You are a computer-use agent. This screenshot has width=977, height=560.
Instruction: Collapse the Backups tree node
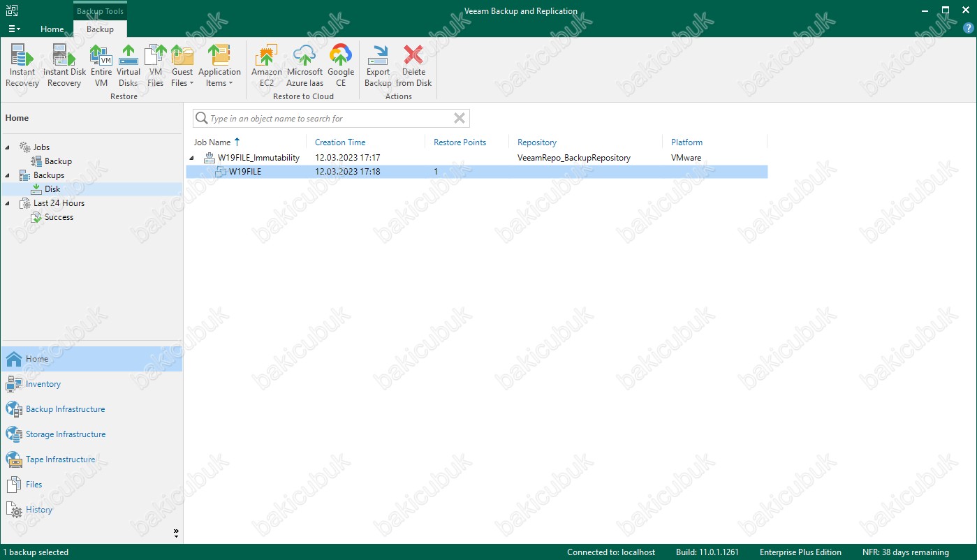coord(8,175)
